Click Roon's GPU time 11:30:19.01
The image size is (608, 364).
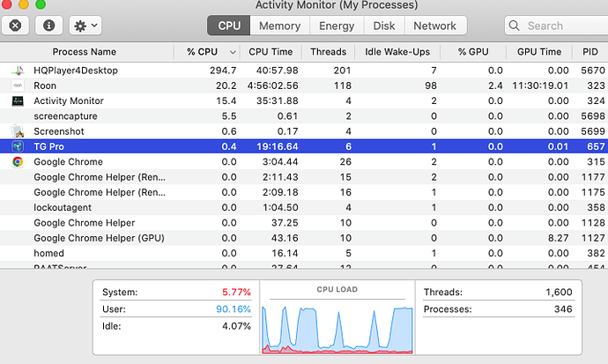[x=540, y=85]
